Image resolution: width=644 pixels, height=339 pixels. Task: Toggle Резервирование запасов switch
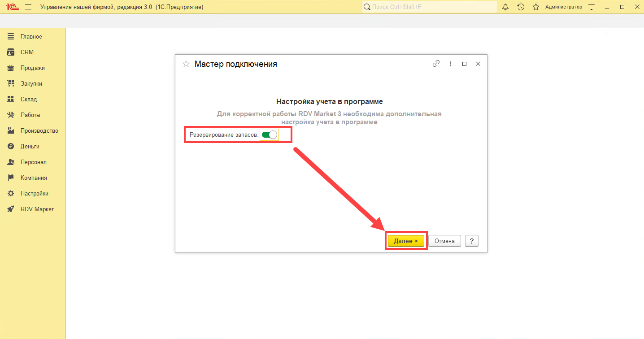pos(270,135)
